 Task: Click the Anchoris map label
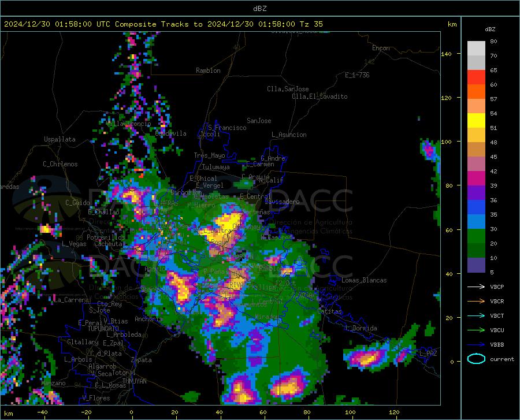click(148, 319)
